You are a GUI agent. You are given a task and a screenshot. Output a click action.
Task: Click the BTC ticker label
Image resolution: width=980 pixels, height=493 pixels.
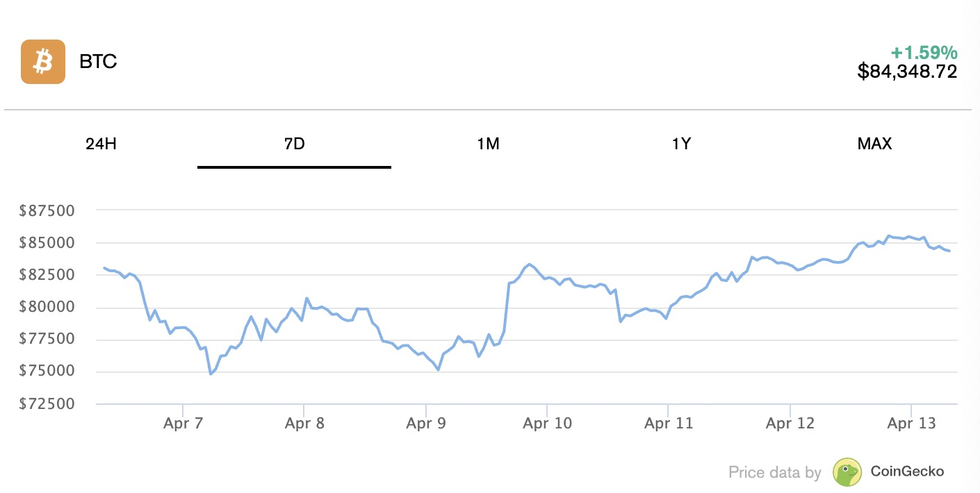click(x=98, y=62)
